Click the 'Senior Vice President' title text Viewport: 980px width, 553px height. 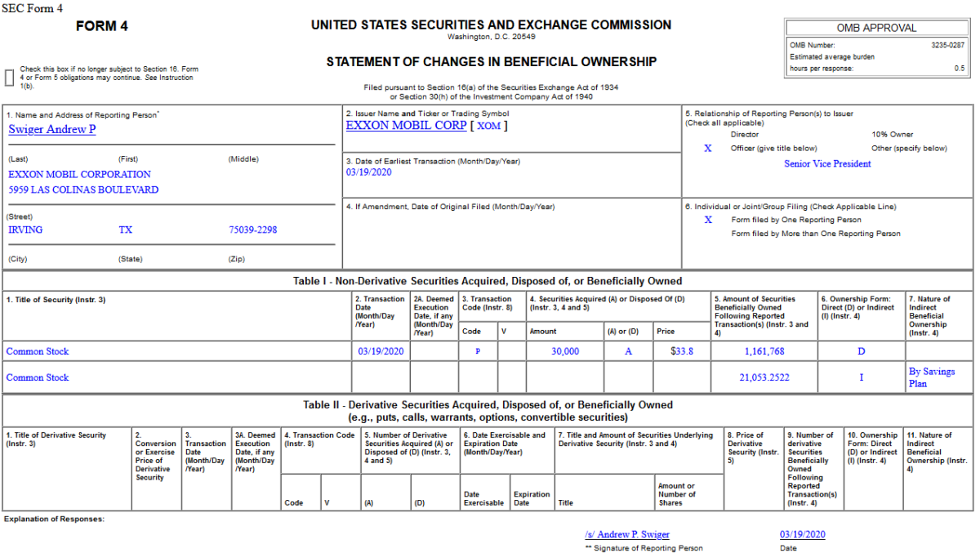827,163
